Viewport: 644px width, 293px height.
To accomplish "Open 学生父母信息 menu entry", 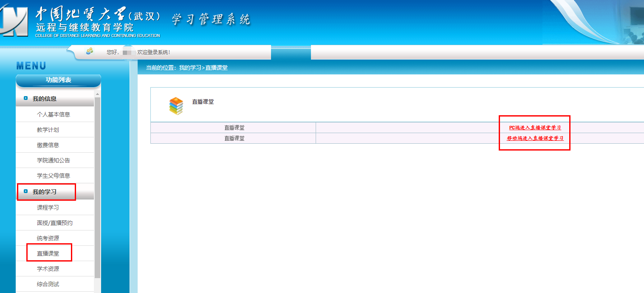I will [x=53, y=176].
